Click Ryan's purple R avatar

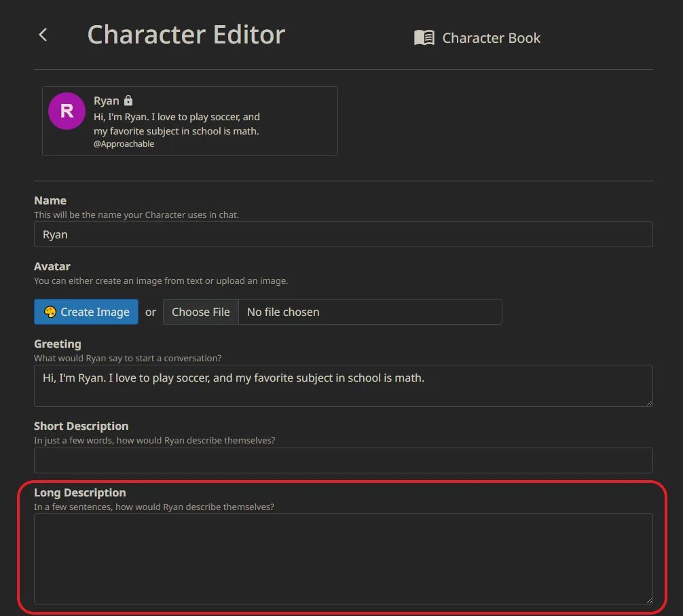[x=67, y=111]
